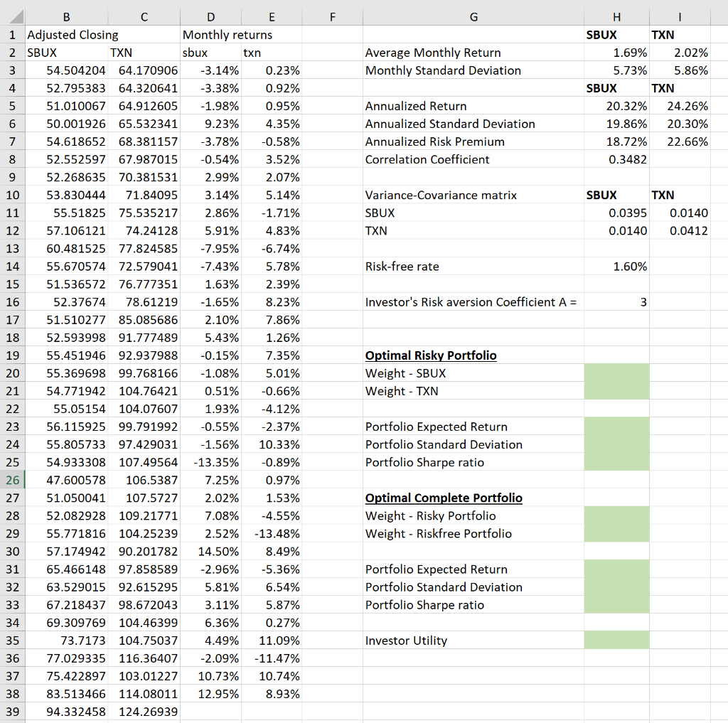Click the Adjusted Closing header cell
728x723 pixels.
[x=66, y=34]
